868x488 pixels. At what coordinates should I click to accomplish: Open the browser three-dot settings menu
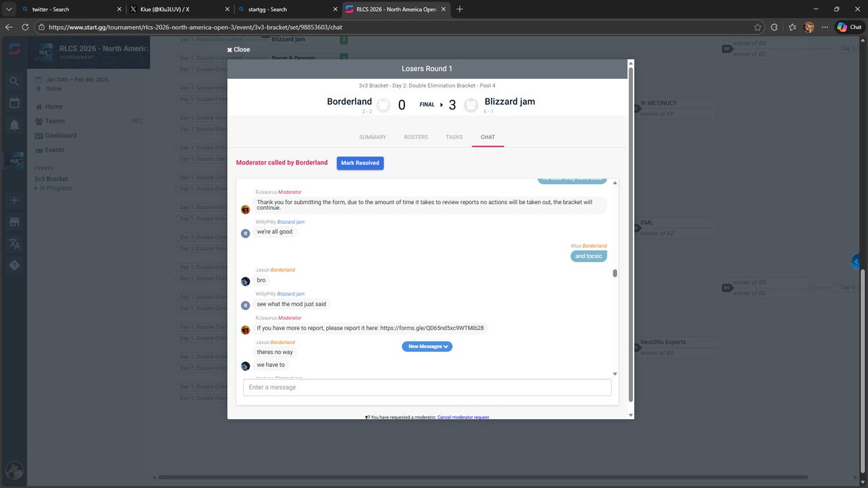pos(825,27)
